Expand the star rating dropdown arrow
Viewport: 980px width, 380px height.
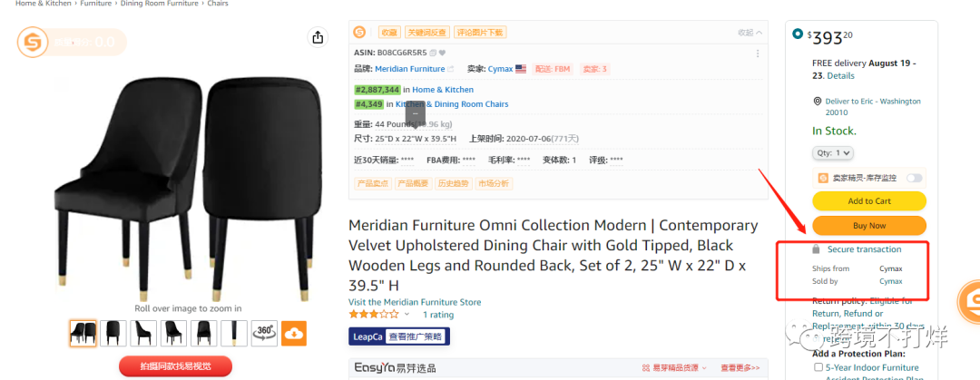[x=407, y=315]
